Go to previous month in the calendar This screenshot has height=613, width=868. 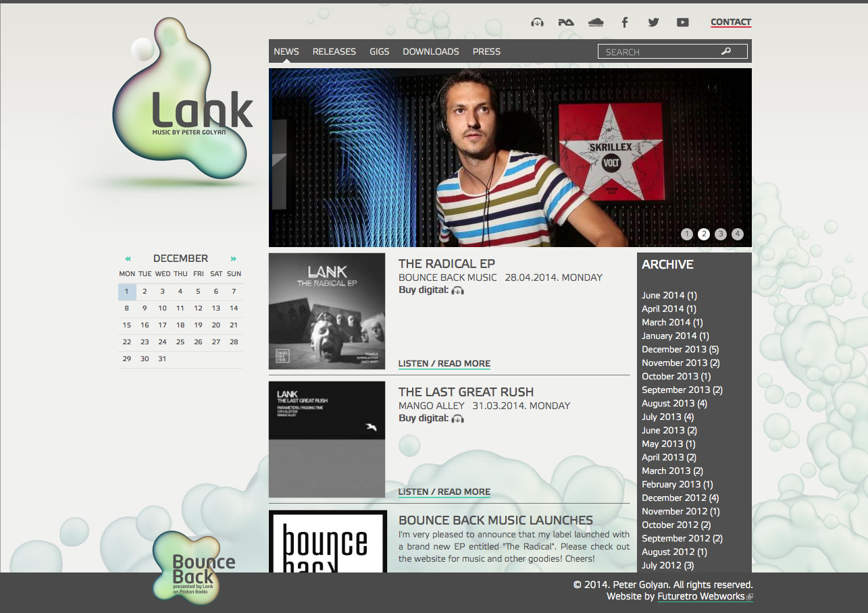[128, 258]
